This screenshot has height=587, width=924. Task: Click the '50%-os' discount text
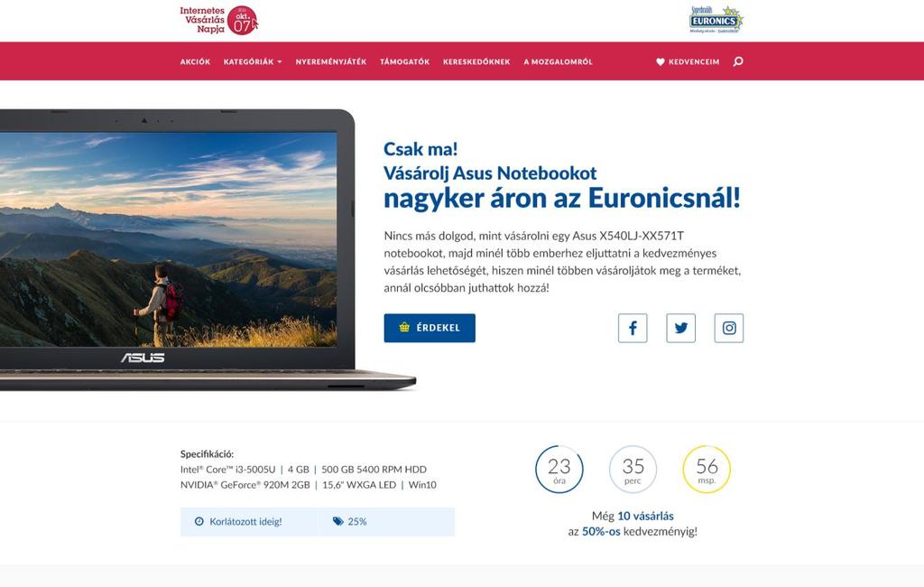click(x=601, y=532)
